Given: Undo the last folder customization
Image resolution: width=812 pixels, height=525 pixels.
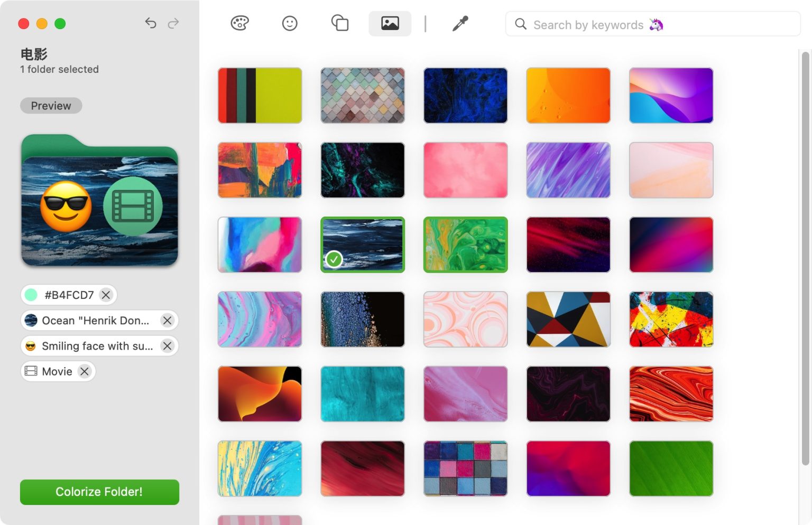Looking at the screenshot, I should coord(151,23).
